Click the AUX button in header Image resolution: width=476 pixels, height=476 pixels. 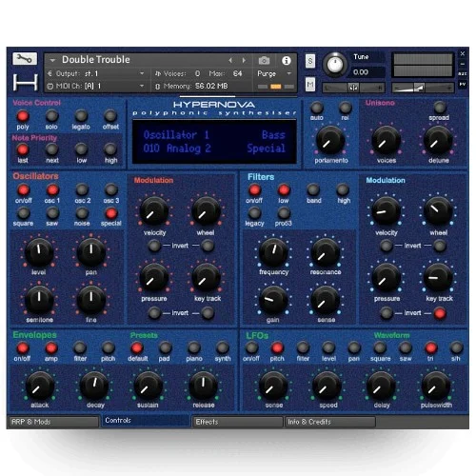tap(463, 73)
